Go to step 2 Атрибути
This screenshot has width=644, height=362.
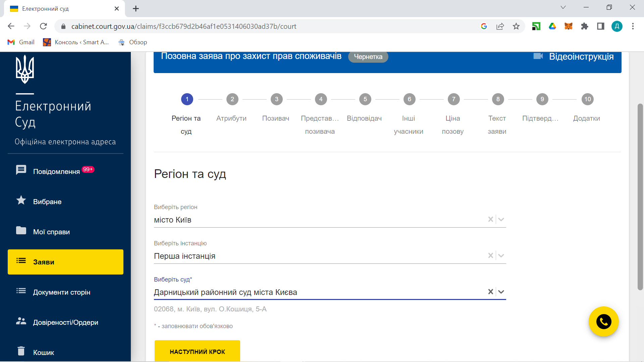[x=232, y=99]
